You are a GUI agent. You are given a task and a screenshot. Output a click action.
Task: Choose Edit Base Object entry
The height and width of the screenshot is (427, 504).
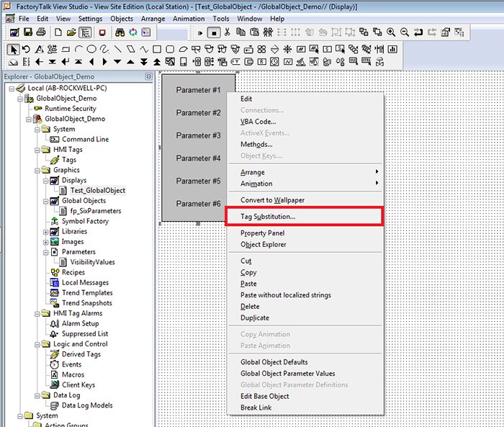[x=305, y=396]
